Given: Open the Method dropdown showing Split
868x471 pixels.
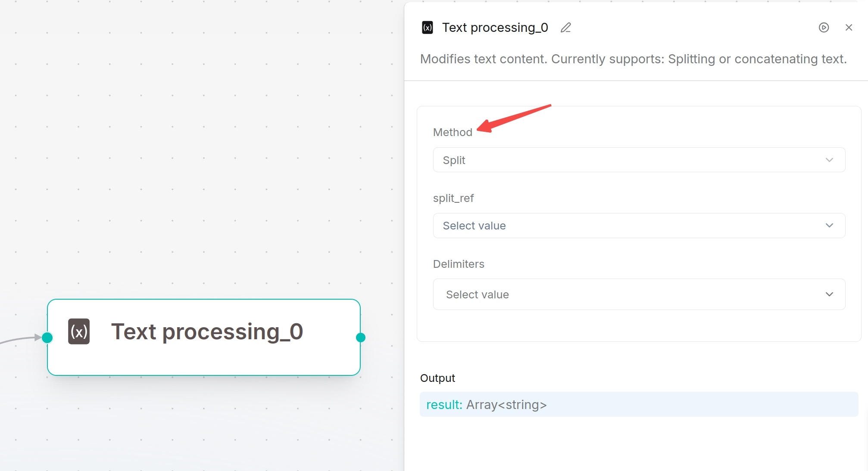Looking at the screenshot, I should [639, 160].
